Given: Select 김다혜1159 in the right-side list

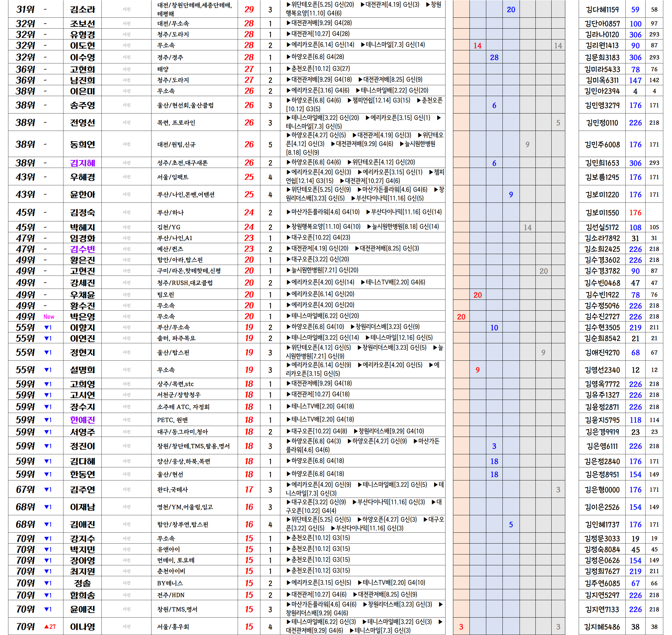Looking at the screenshot, I should coord(602,9).
